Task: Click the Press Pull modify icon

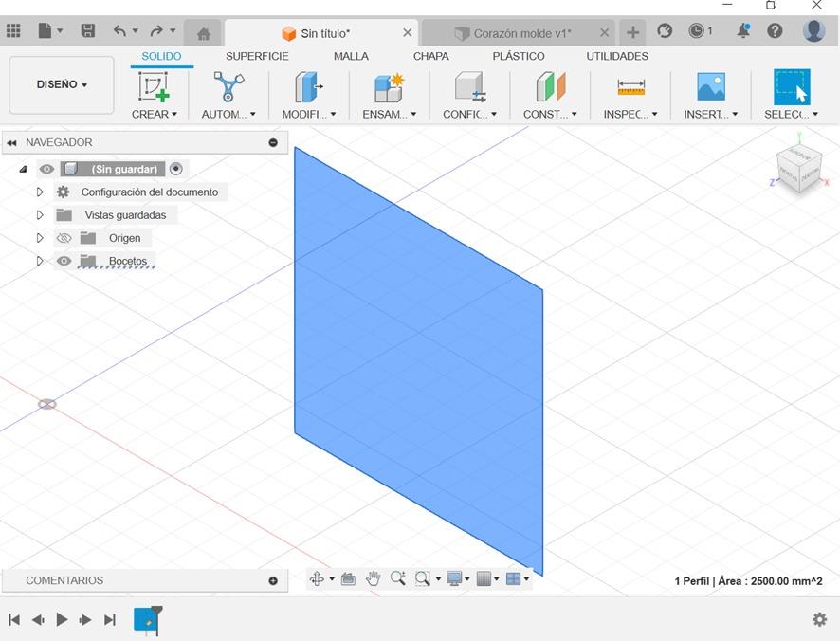Action: tap(308, 87)
